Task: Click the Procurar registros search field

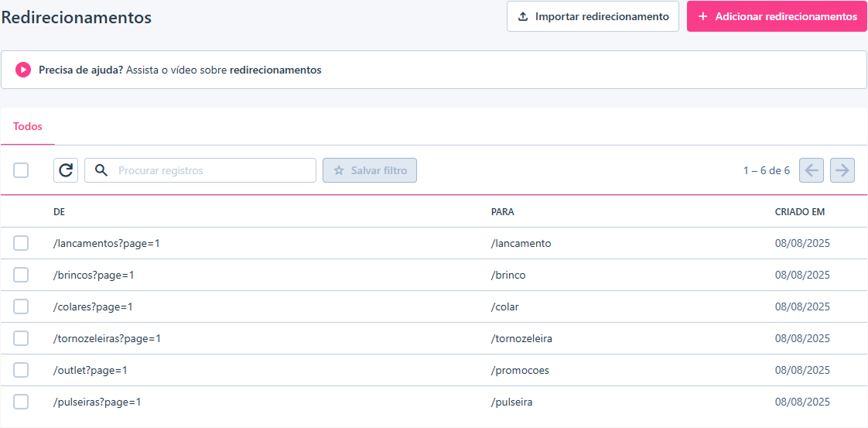Action: 200,170
